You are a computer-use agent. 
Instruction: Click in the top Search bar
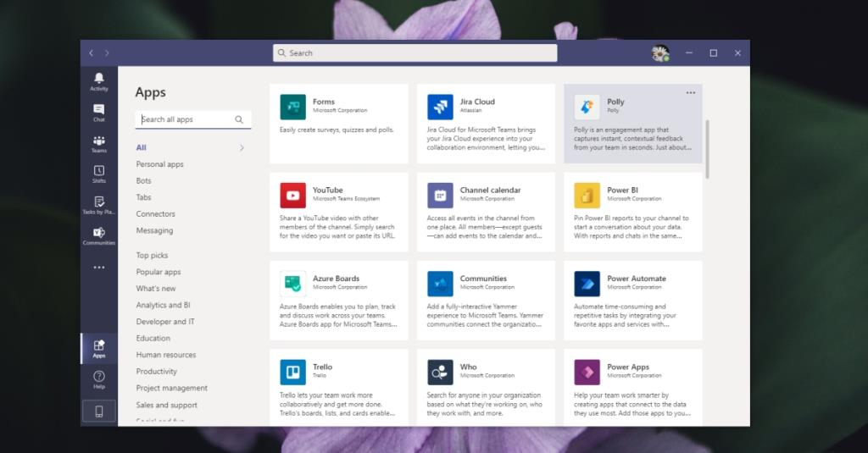[415, 53]
